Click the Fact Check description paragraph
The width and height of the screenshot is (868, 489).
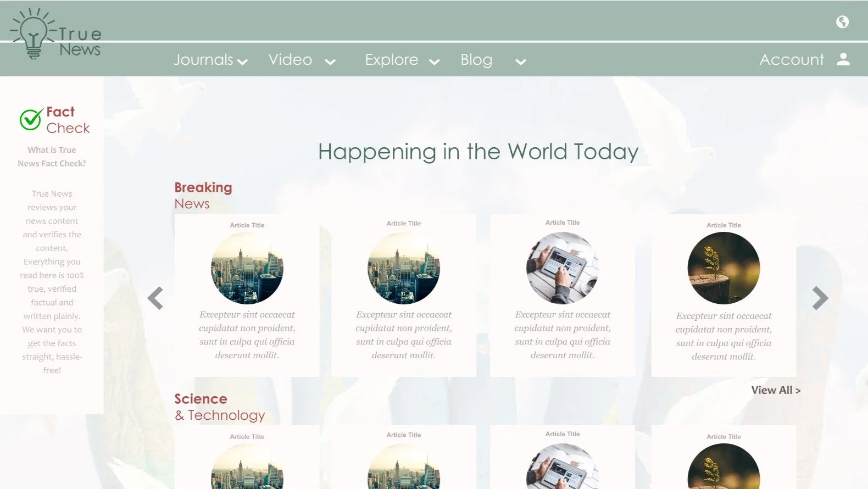pos(52,282)
